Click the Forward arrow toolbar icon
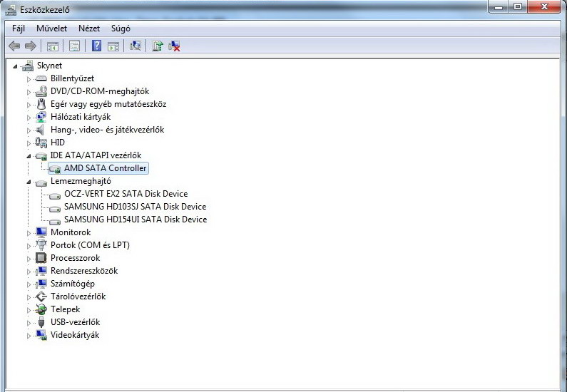 pos(31,46)
